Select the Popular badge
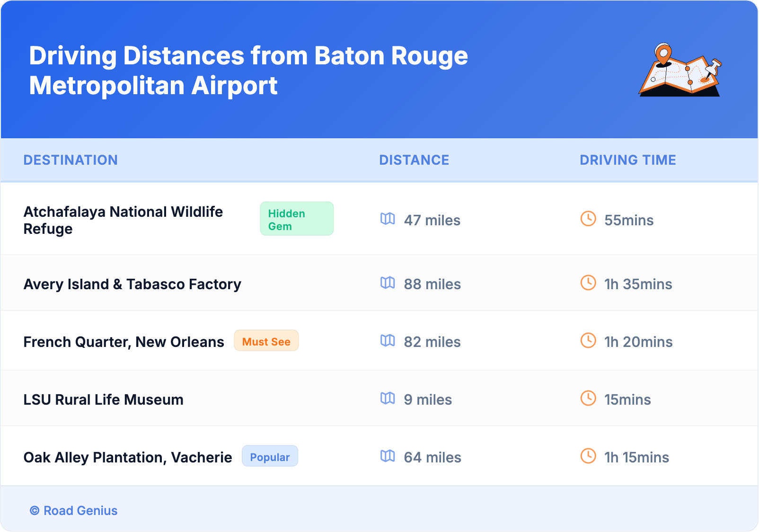The width and height of the screenshot is (759, 532). 270,457
